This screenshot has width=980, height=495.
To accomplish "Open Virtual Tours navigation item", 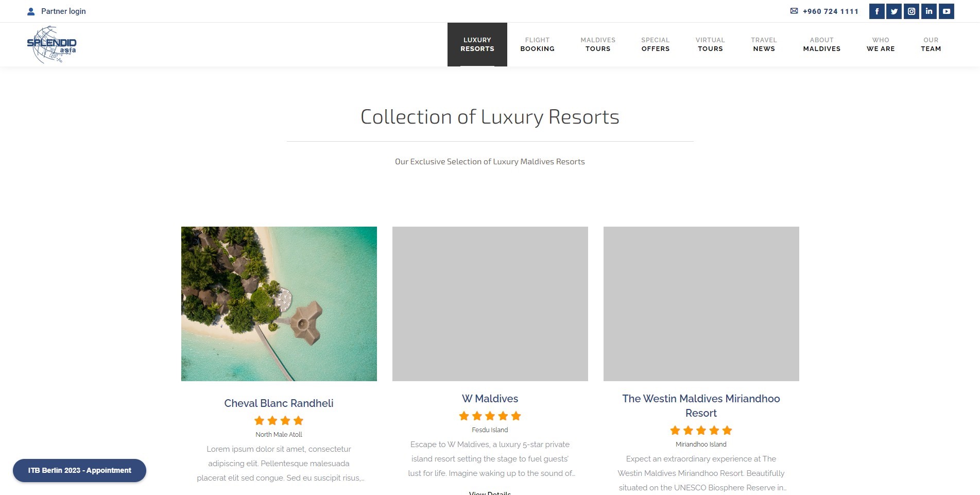I will (710, 44).
